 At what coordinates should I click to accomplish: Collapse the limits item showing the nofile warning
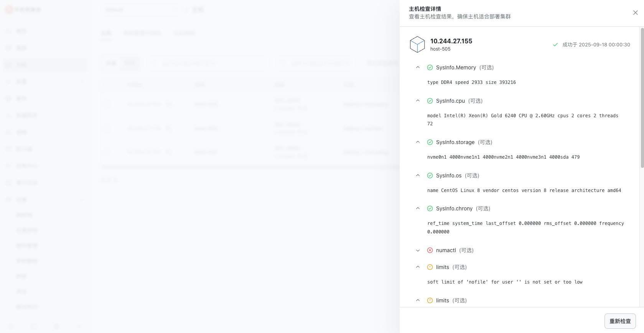(x=418, y=267)
